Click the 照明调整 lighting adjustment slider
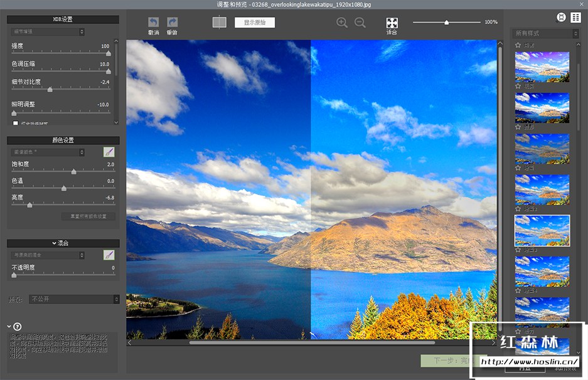Viewport: 588px width, 380px height. click(61, 112)
